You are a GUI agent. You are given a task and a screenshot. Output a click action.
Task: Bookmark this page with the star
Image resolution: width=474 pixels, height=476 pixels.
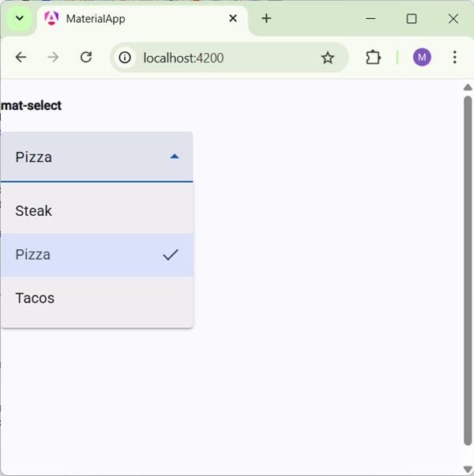point(328,58)
